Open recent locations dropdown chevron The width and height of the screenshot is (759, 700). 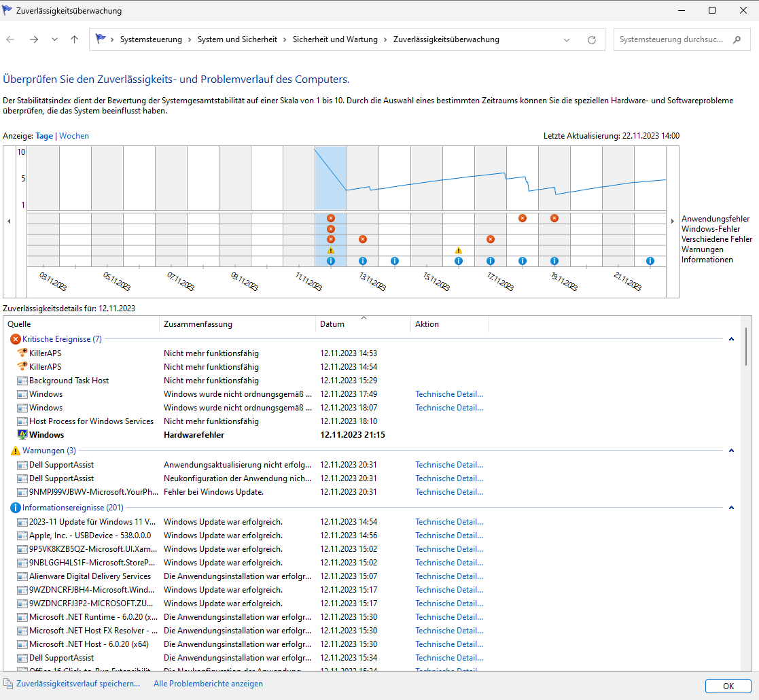tap(54, 39)
